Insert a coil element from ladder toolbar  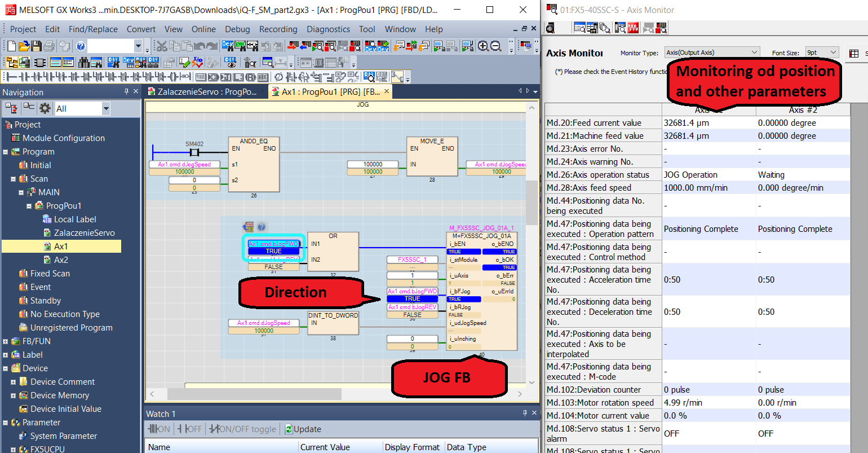pos(174,77)
